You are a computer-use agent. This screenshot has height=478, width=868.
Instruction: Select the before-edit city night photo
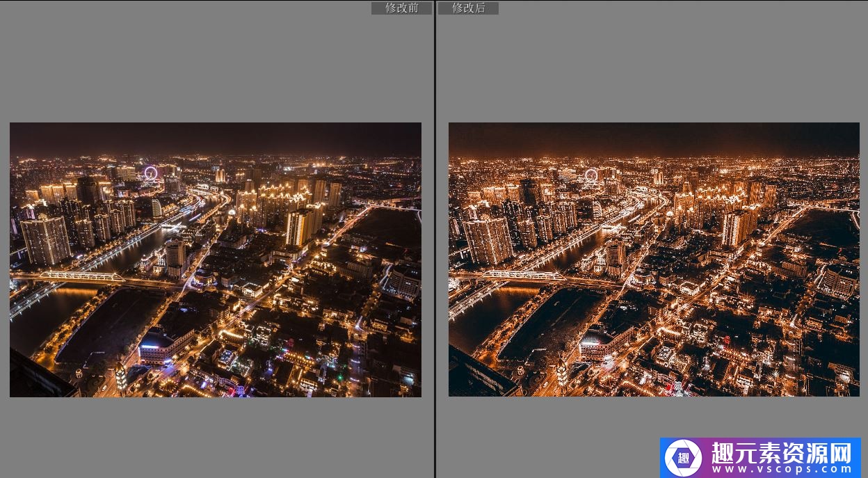click(x=216, y=260)
